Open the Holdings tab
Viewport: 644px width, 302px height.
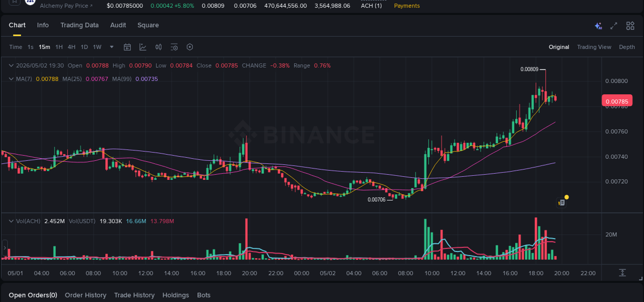[176, 295]
